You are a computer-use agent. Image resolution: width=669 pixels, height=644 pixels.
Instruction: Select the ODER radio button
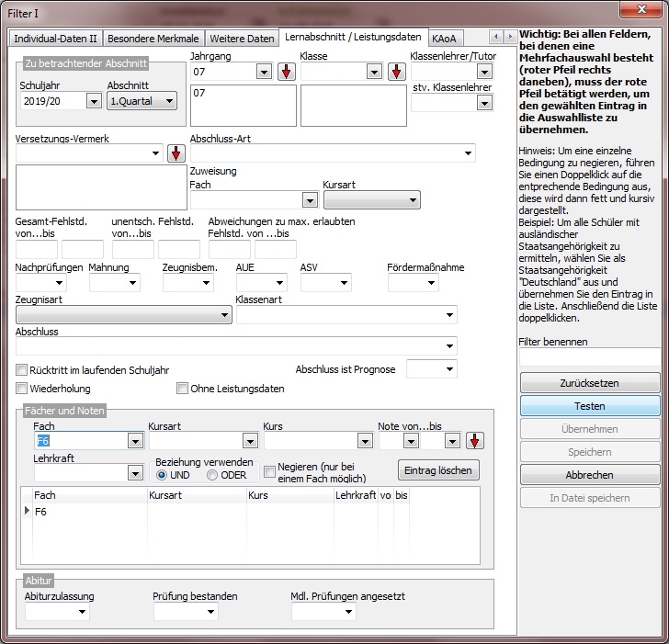[x=212, y=475]
